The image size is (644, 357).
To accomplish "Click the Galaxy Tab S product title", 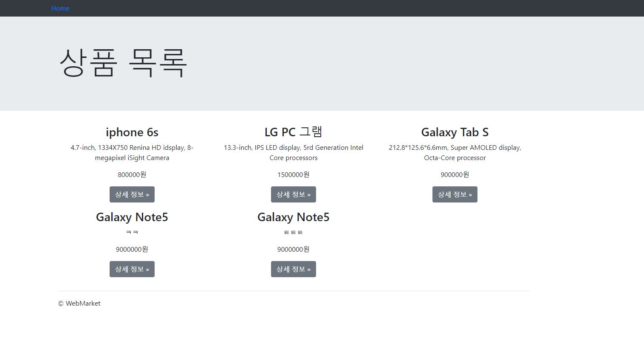I will point(455,132).
